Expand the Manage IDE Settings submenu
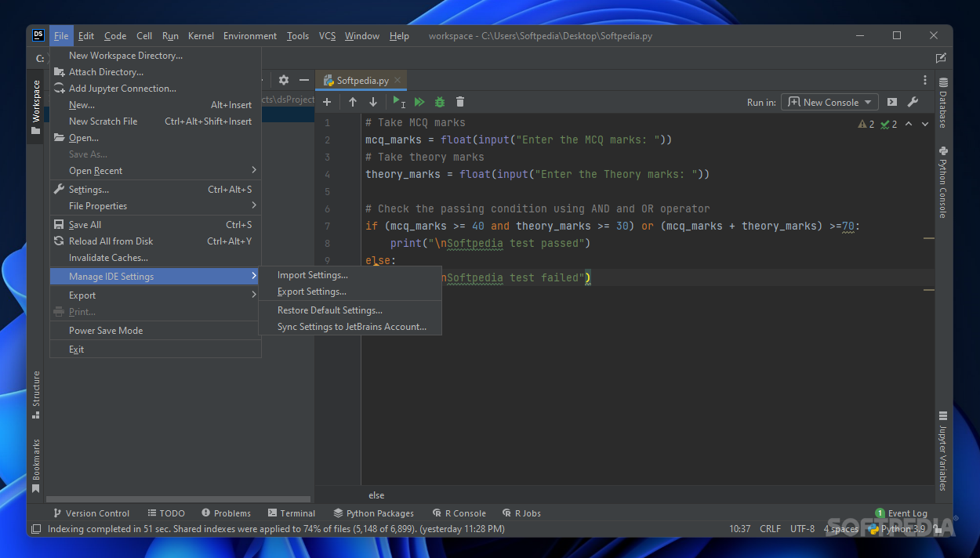Image resolution: width=980 pixels, height=558 pixels. 155,277
